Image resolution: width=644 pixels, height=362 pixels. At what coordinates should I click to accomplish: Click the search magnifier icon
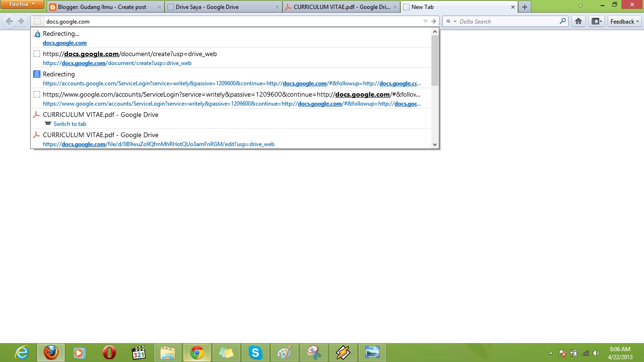point(562,21)
